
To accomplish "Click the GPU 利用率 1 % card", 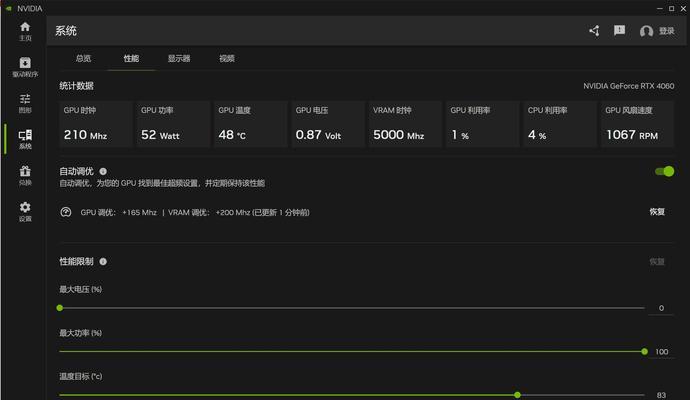I will (x=482, y=124).
